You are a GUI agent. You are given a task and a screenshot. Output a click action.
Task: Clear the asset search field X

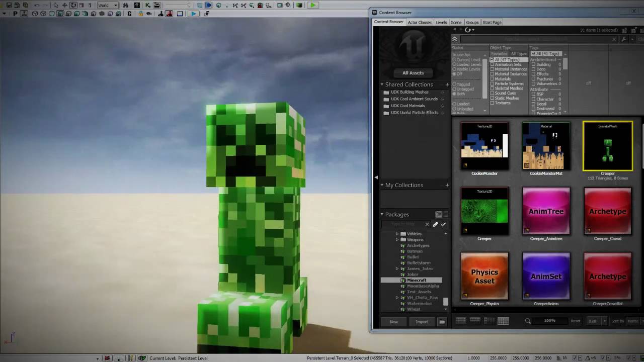[614, 39]
